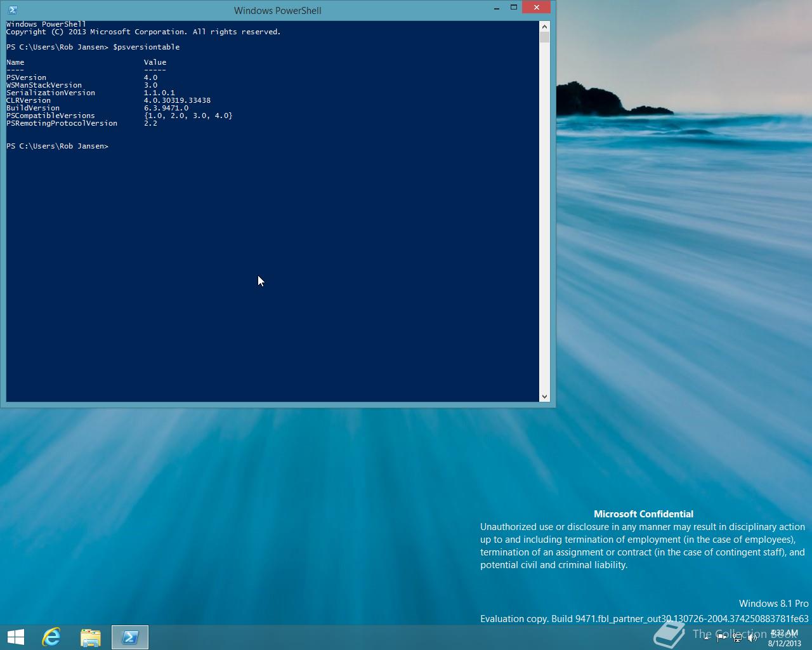Click the BuildVersion value 6.3.9471.0

(x=166, y=108)
